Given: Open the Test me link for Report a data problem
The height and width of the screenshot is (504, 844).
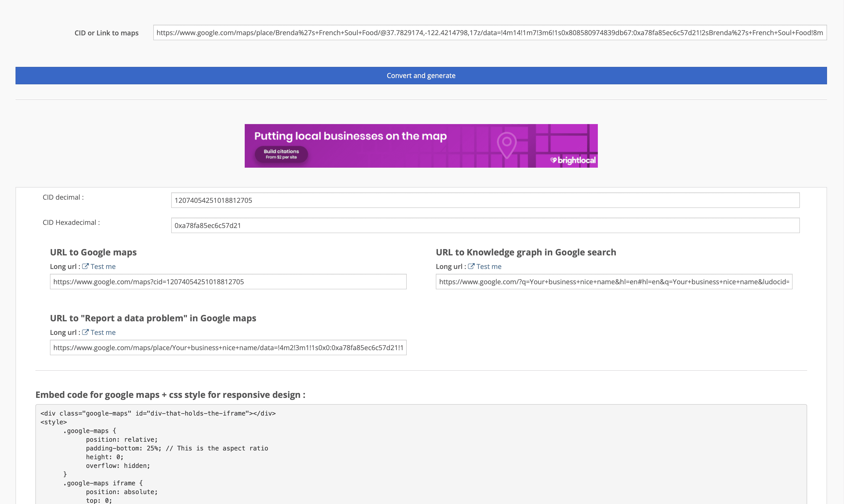Looking at the screenshot, I should 103,332.
